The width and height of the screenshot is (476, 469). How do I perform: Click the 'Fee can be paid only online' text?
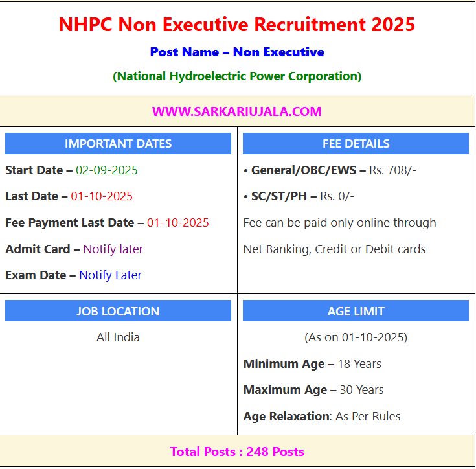pos(340,223)
